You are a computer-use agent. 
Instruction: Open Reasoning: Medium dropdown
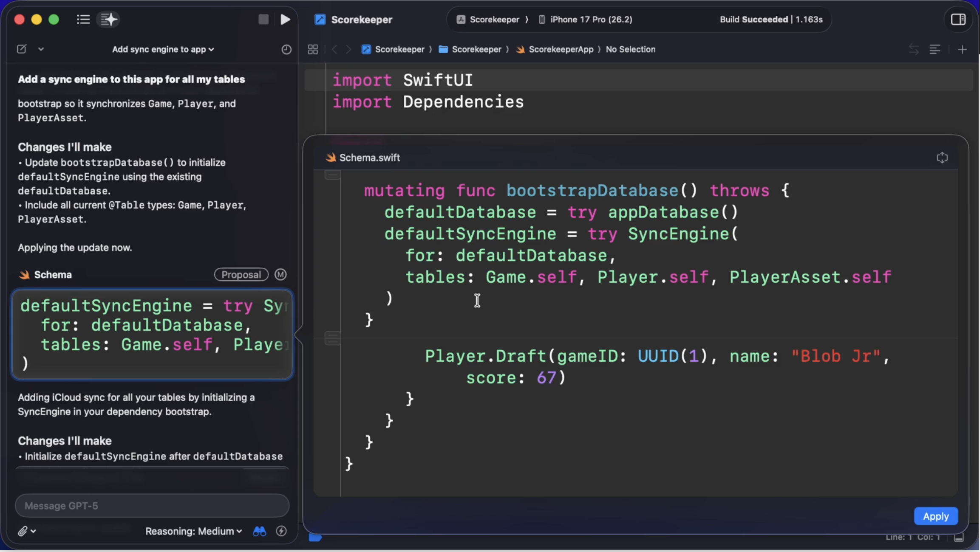pos(193,531)
